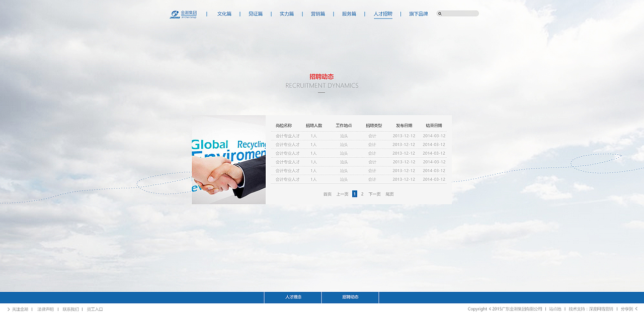Open the 人才招聘 menu

pyautogui.click(x=383, y=14)
